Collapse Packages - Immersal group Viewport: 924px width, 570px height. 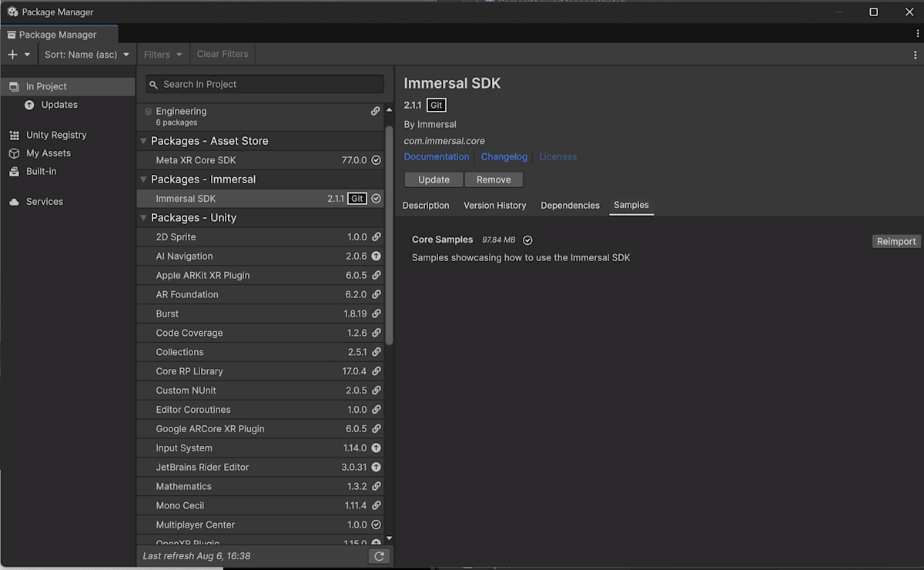click(143, 179)
